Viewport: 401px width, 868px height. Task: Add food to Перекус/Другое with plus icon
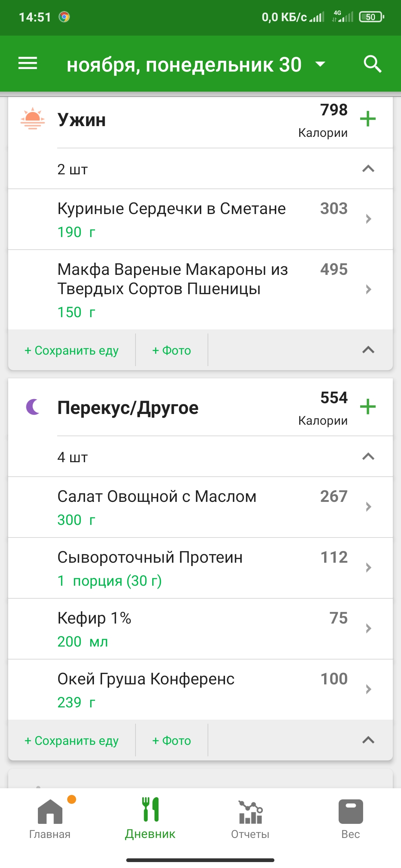(x=368, y=407)
